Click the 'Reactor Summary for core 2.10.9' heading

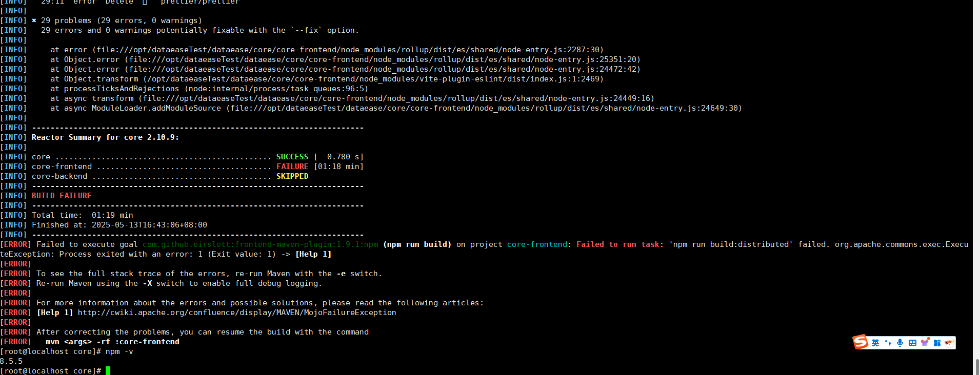click(x=105, y=137)
